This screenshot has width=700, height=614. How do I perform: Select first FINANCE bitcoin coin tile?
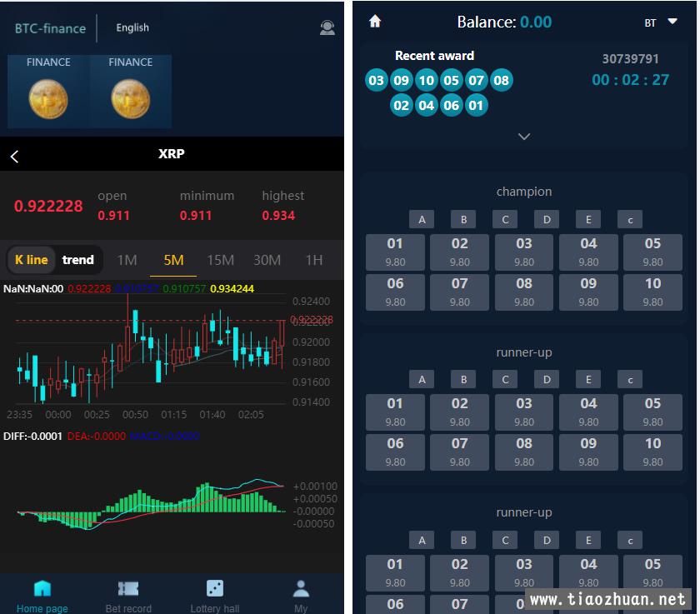tap(48, 92)
